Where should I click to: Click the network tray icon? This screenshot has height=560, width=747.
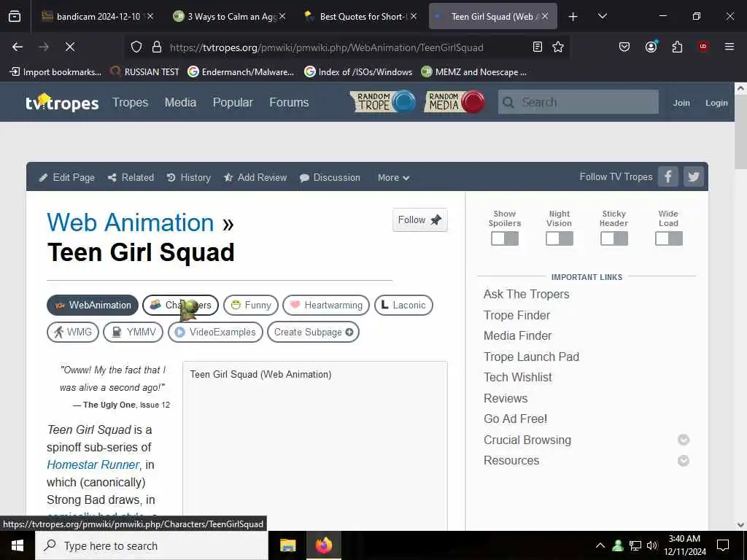coord(635,545)
